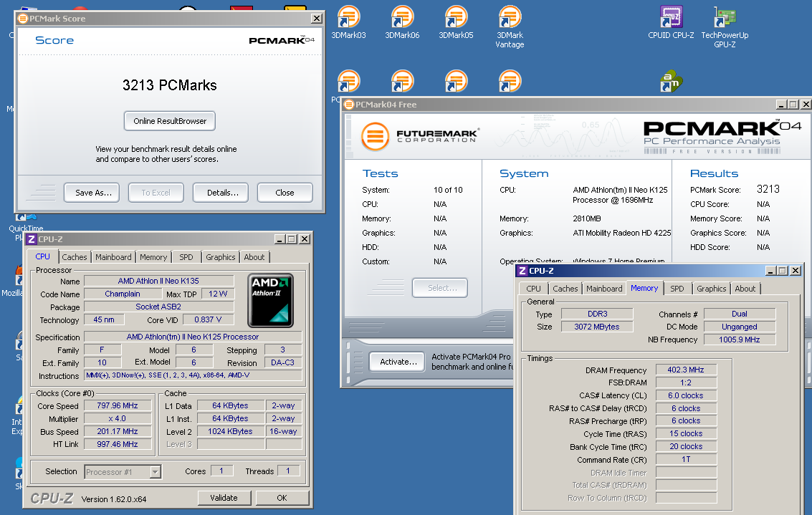Click the Select button under Tests

coord(440,288)
